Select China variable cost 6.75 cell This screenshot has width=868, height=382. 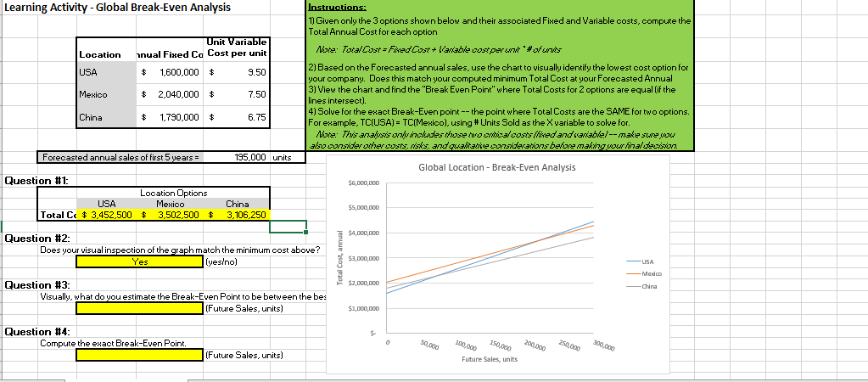pos(238,117)
